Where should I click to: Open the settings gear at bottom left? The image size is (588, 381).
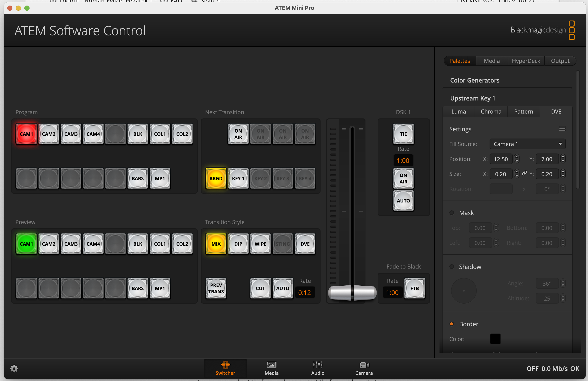(14, 368)
